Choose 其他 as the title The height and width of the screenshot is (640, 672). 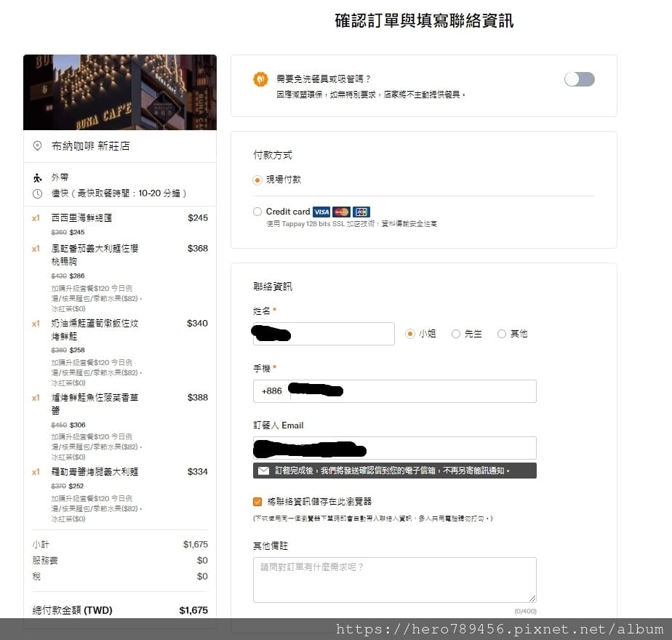click(x=501, y=334)
